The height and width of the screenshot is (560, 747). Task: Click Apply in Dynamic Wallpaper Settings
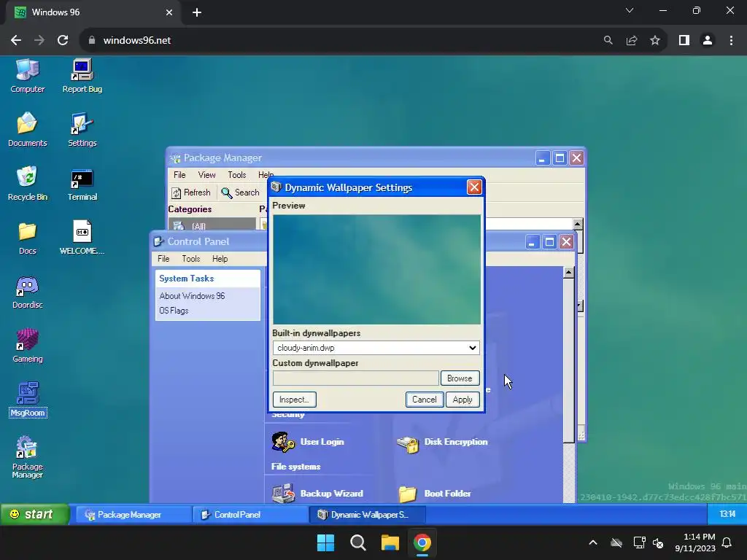[x=462, y=400]
